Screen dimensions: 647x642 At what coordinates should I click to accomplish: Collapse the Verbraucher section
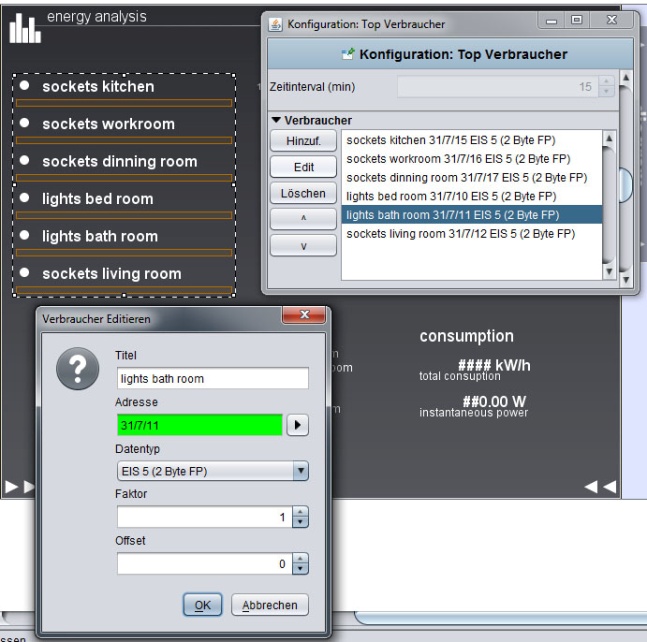277,120
